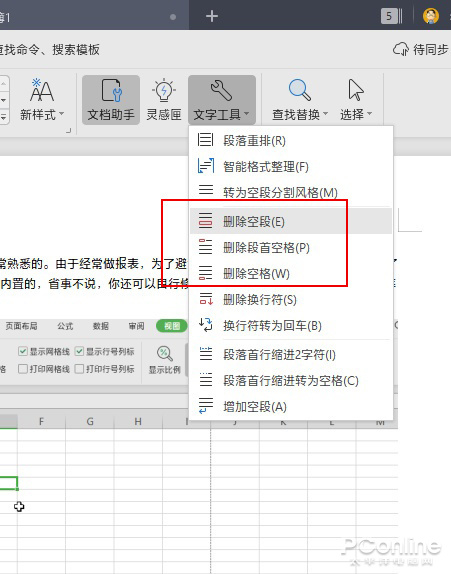The width and height of the screenshot is (451, 574).
Task: Choose 删除空格(W) entry
Action: 291,273
